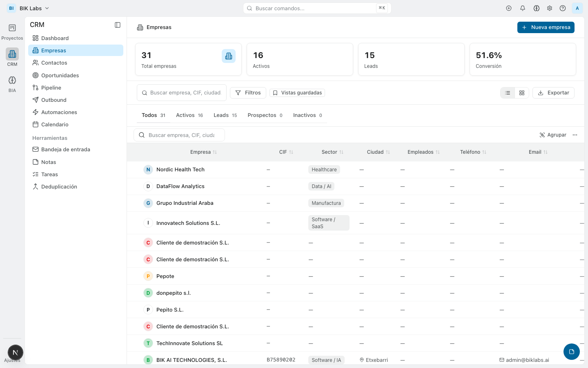Viewport: 588px width, 368px height.
Task: Switch to the Leads tab
Action: 225,115
